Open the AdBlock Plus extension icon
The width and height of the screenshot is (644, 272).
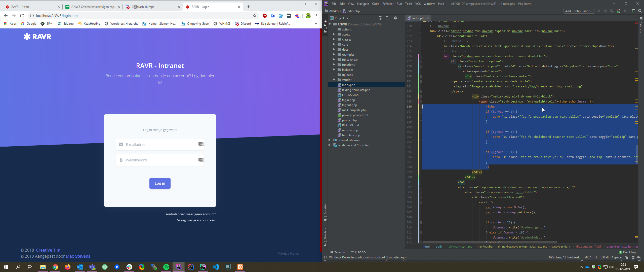[265, 16]
